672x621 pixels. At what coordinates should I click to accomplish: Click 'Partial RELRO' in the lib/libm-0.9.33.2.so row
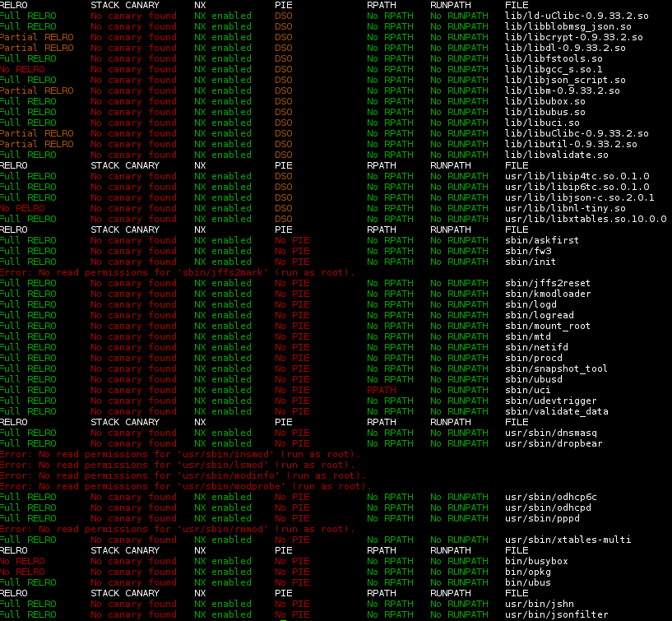pyautogui.click(x=37, y=90)
